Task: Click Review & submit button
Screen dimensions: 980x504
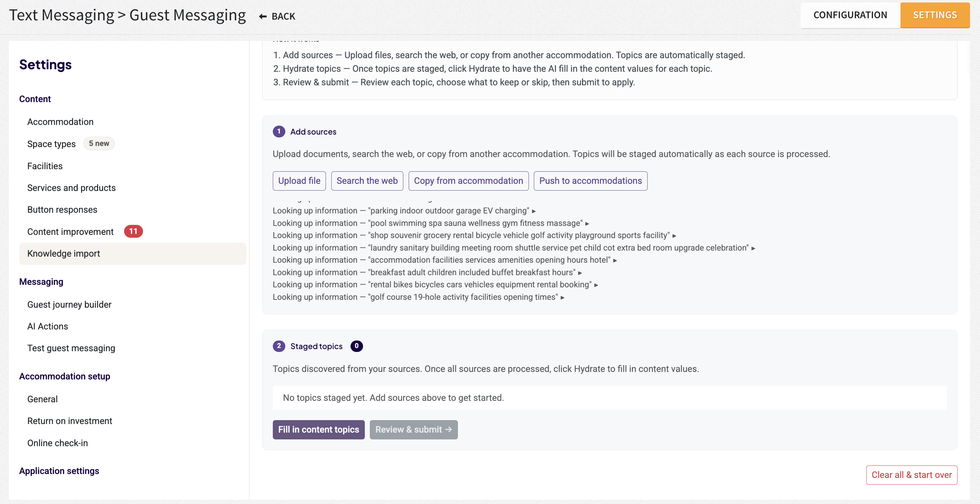Action: pos(414,430)
